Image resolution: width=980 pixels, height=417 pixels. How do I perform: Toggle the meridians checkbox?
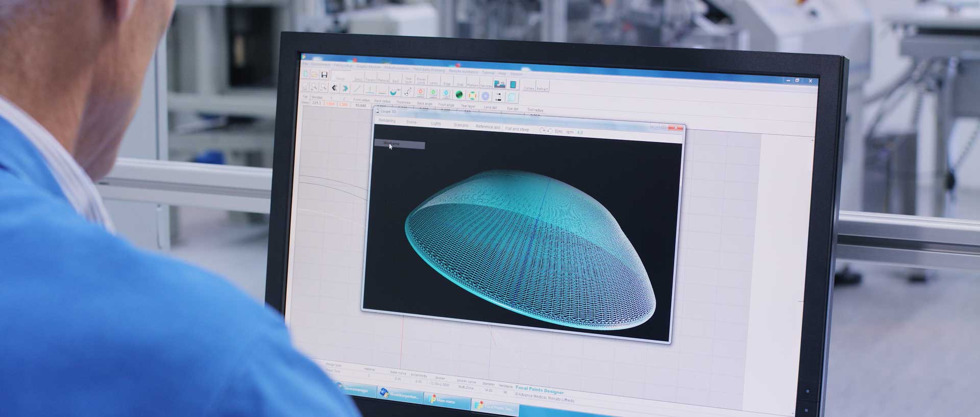(505, 392)
